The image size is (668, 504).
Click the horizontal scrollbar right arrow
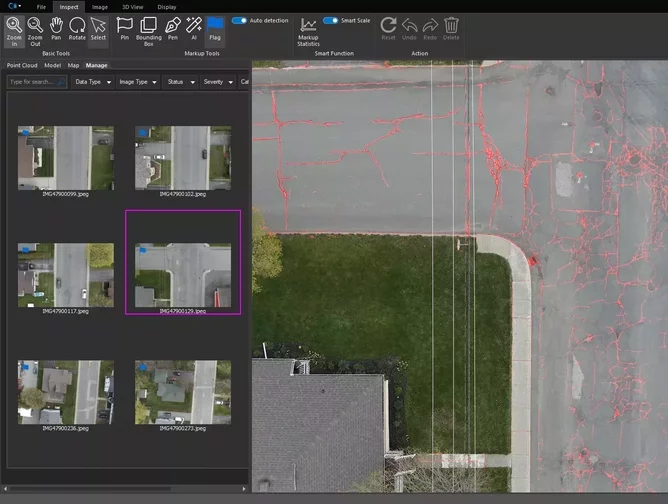pos(244,489)
